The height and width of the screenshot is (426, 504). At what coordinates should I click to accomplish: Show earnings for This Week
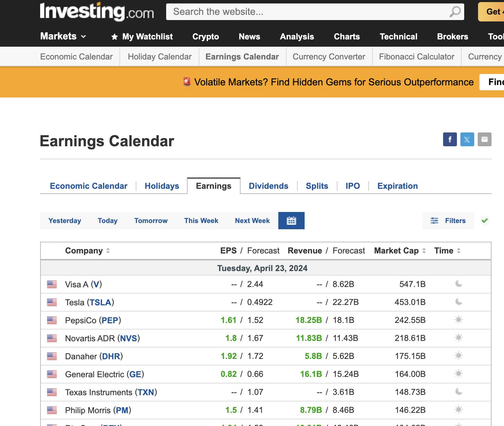[201, 221]
